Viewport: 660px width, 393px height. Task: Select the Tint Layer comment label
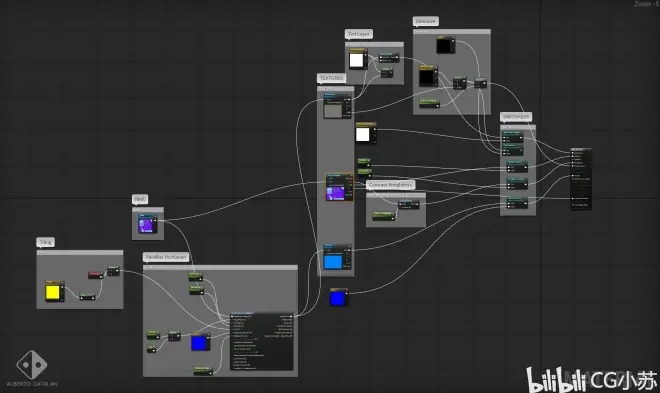pyautogui.click(x=359, y=34)
